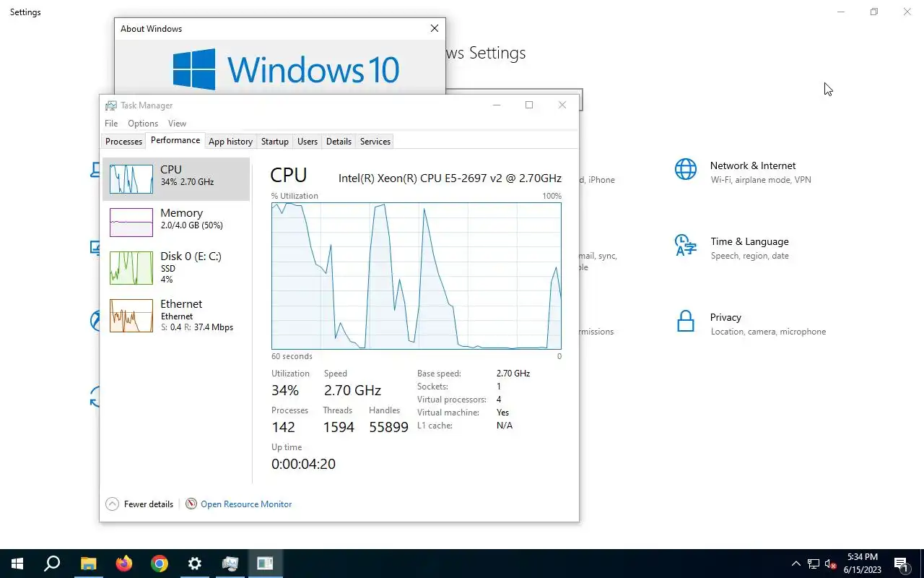924x578 pixels.
Task: Click the Processes count 142
Action: point(283,427)
